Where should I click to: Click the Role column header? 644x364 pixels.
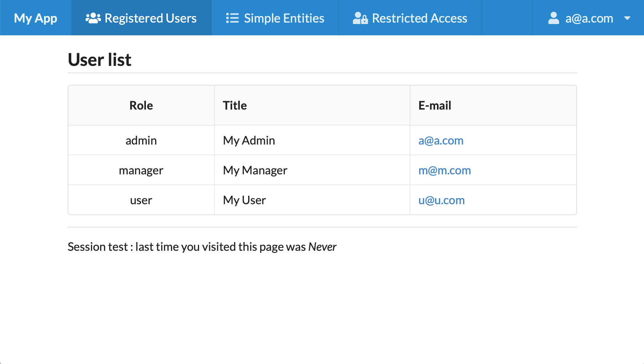[x=141, y=106]
